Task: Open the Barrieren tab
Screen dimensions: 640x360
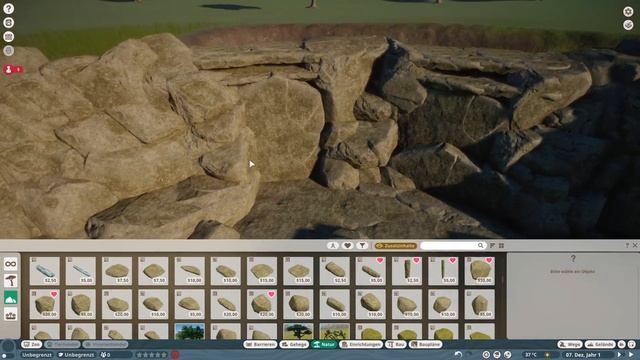Action: 260,344
